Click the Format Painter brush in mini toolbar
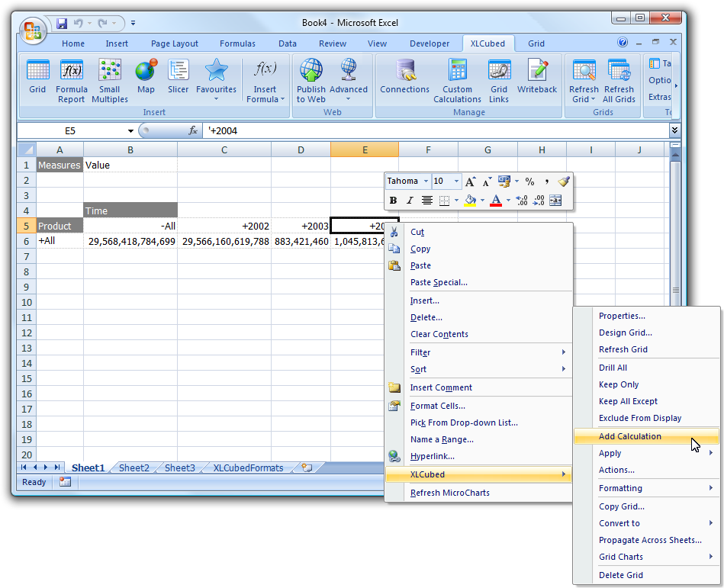 564,182
